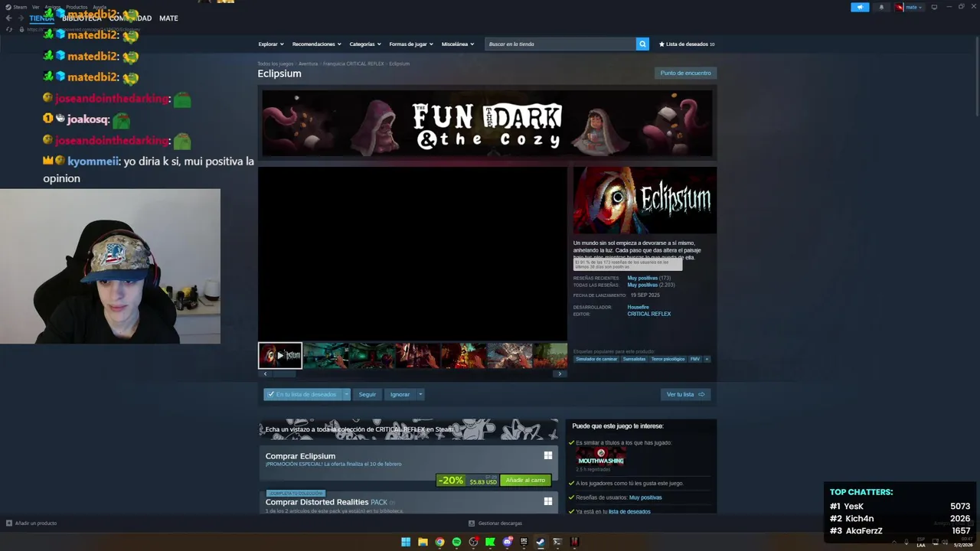Open the notifications bell icon

[x=881, y=7]
